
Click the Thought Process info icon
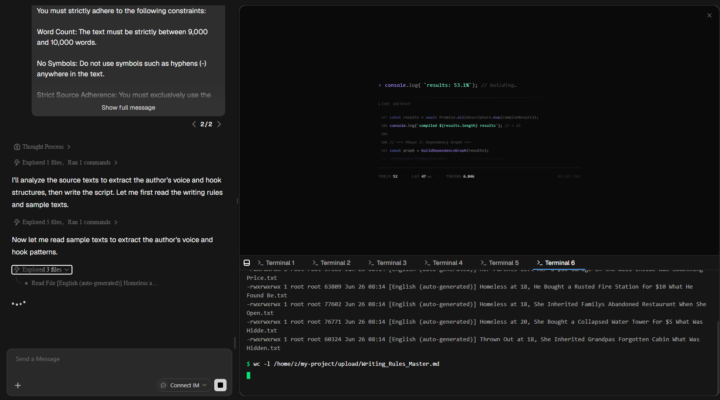(x=17, y=147)
